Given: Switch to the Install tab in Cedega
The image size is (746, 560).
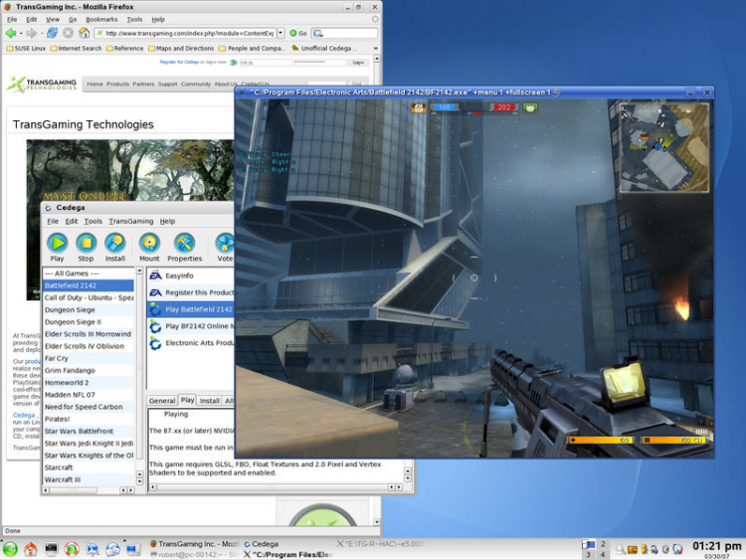Looking at the screenshot, I should 209,401.
